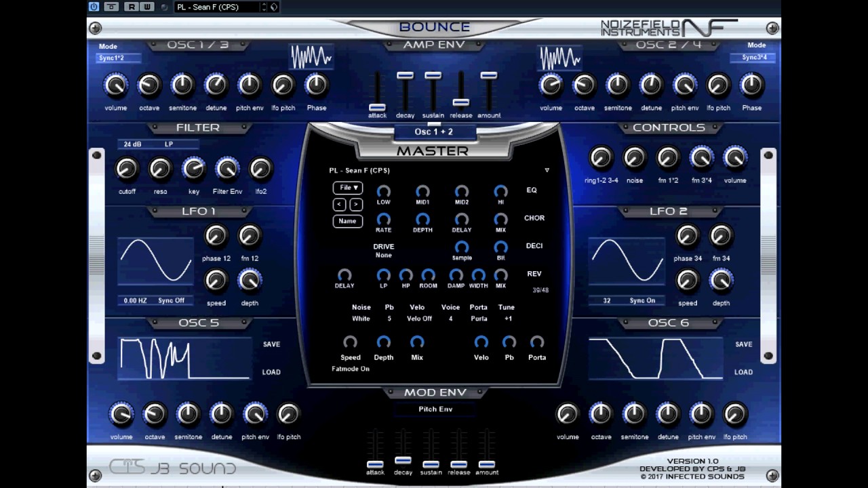Image resolution: width=868 pixels, height=488 pixels.
Task: Toggle Fatmode On
Action: point(351,369)
